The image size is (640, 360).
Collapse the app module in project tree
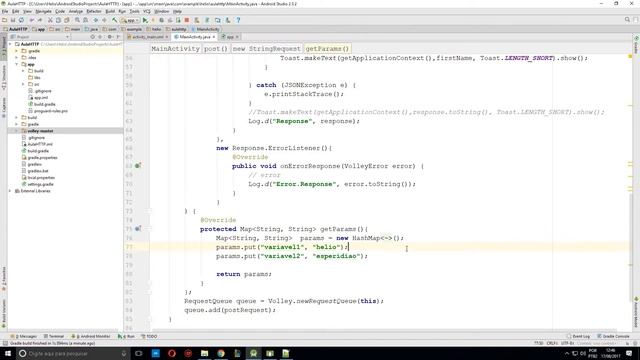[17, 64]
